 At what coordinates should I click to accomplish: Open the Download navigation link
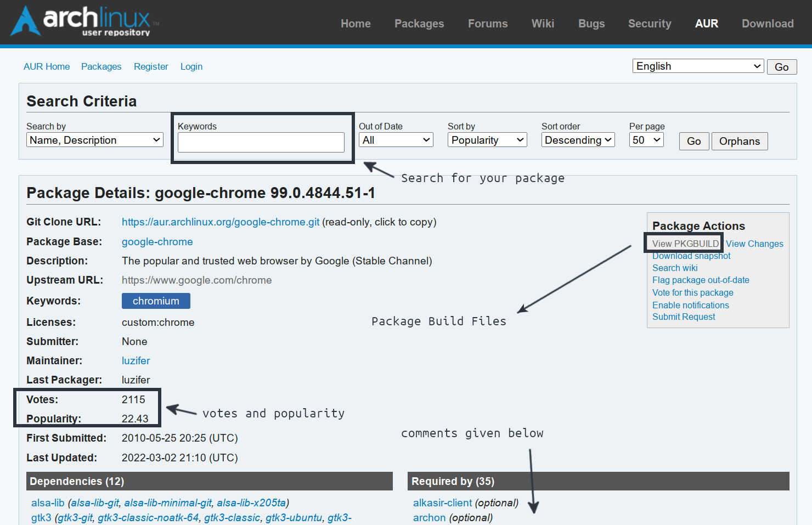pyautogui.click(x=768, y=24)
